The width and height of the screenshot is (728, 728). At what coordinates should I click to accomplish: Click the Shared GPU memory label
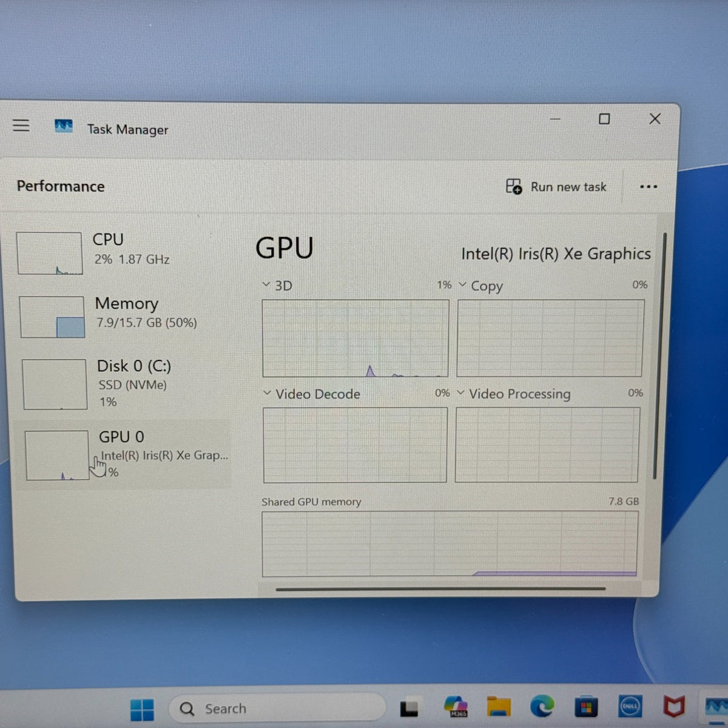[311, 502]
